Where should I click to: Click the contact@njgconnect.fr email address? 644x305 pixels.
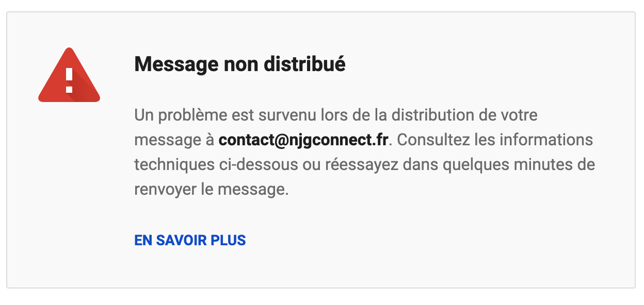(x=303, y=140)
